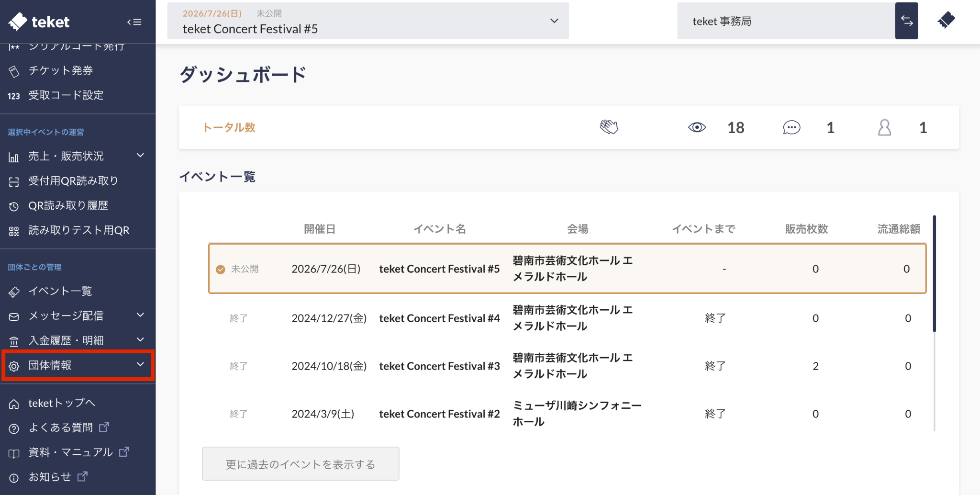
Task: Click the person followers icon in totals
Action: click(884, 127)
